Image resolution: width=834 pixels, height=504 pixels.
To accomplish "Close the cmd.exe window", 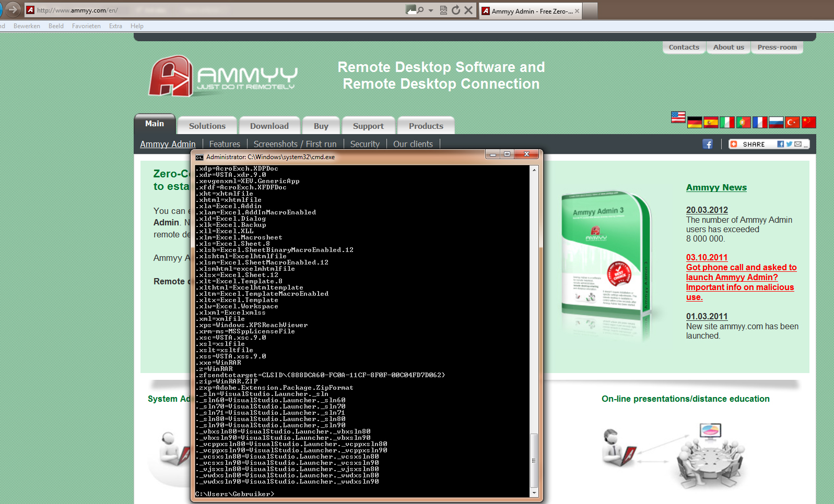I will 527,154.
